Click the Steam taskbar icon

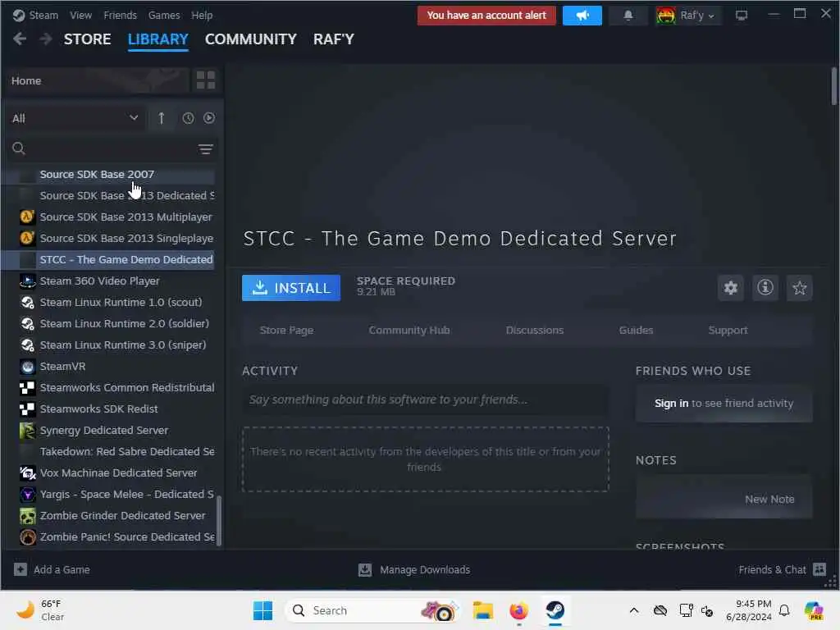[x=555, y=610]
